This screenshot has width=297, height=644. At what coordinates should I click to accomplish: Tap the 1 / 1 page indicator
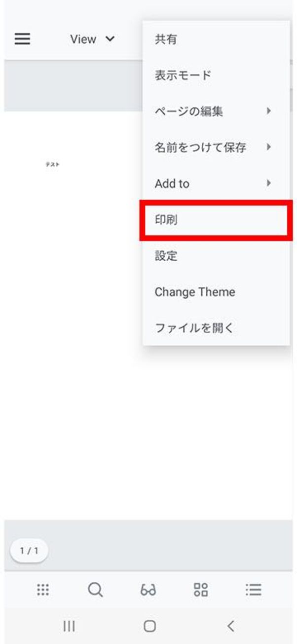tap(29, 551)
